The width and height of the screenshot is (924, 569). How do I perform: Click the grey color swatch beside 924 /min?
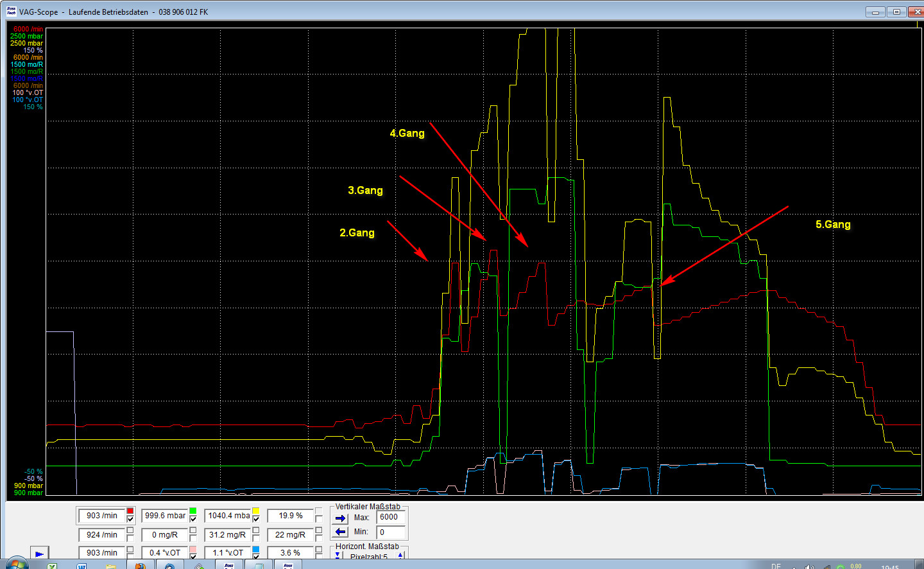click(130, 530)
